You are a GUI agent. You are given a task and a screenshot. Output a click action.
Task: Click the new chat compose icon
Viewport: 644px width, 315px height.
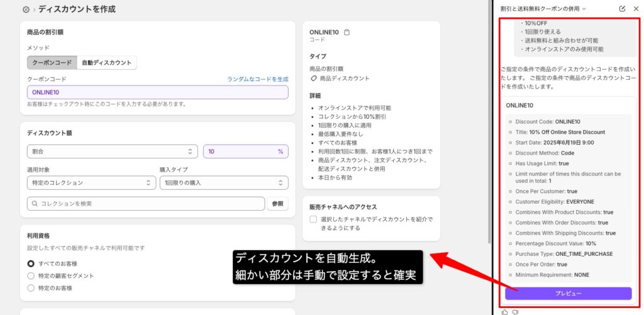[x=622, y=9]
